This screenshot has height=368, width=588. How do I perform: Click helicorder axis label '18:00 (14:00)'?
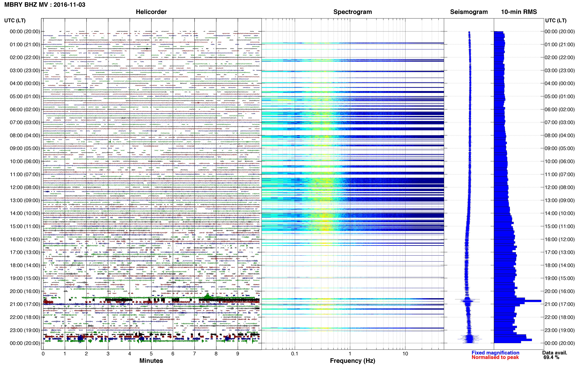click(x=25, y=265)
